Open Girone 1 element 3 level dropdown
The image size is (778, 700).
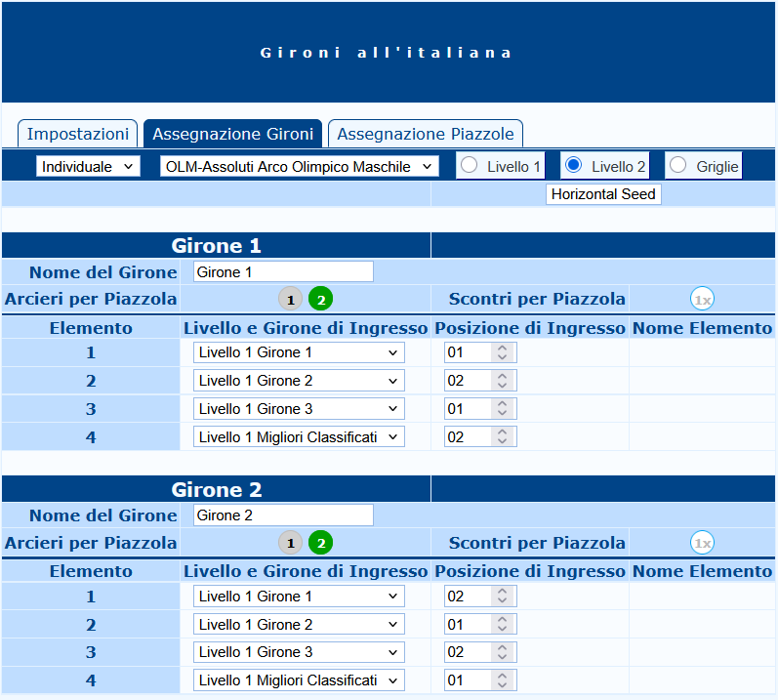click(299, 409)
